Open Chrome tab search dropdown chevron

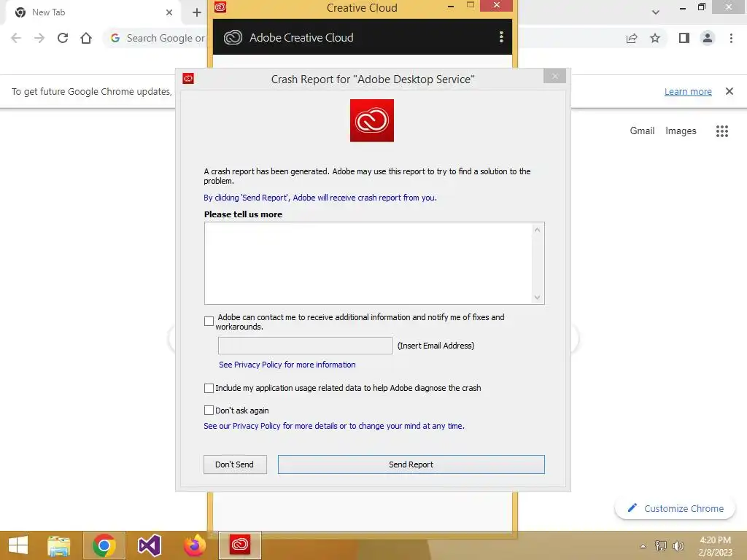pyautogui.click(x=656, y=12)
